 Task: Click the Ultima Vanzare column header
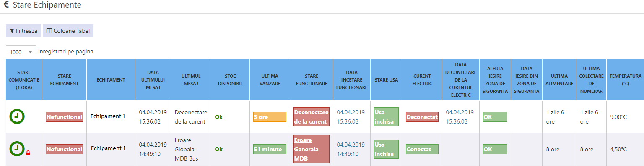270,80
